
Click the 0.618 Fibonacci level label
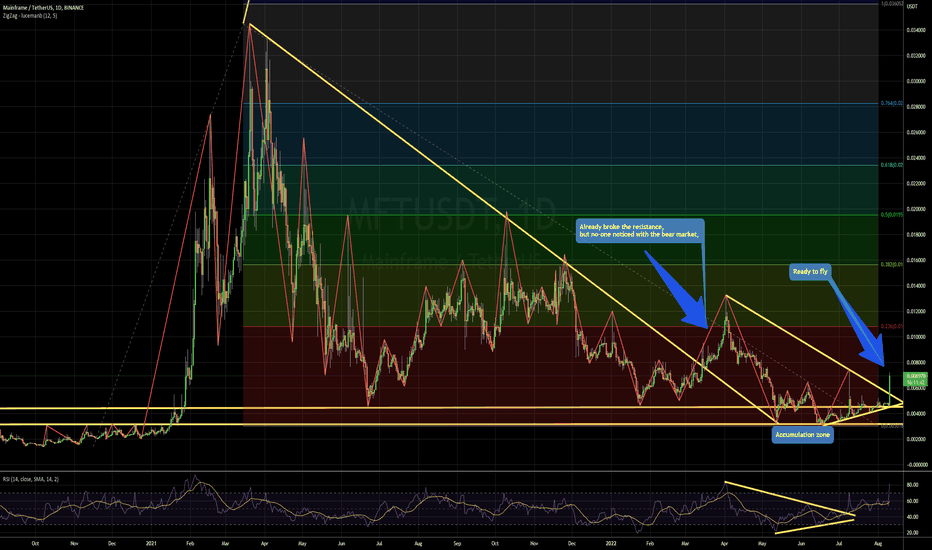tap(892, 165)
